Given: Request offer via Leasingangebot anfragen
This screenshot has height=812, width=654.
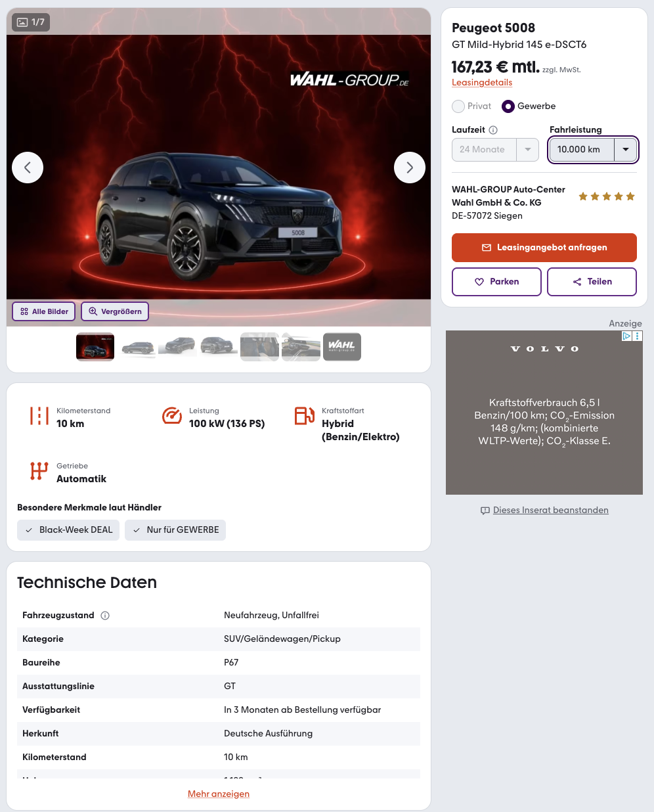Looking at the screenshot, I should click(x=544, y=248).
